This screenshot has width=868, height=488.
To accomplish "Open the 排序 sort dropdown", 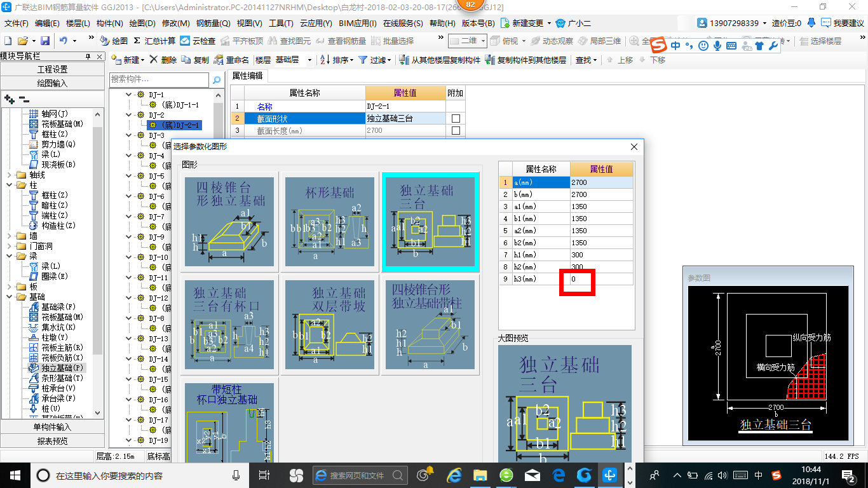I will (337, 60).
